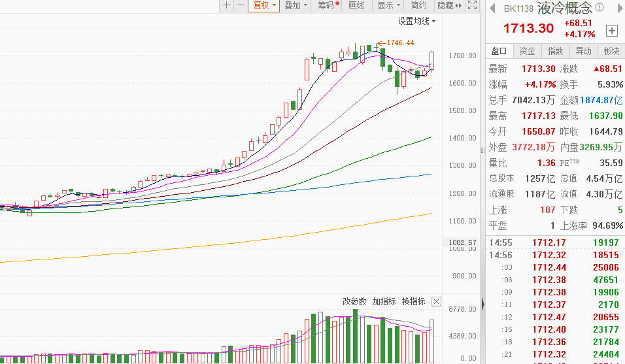Open the 异动 tab

(584, 51)
